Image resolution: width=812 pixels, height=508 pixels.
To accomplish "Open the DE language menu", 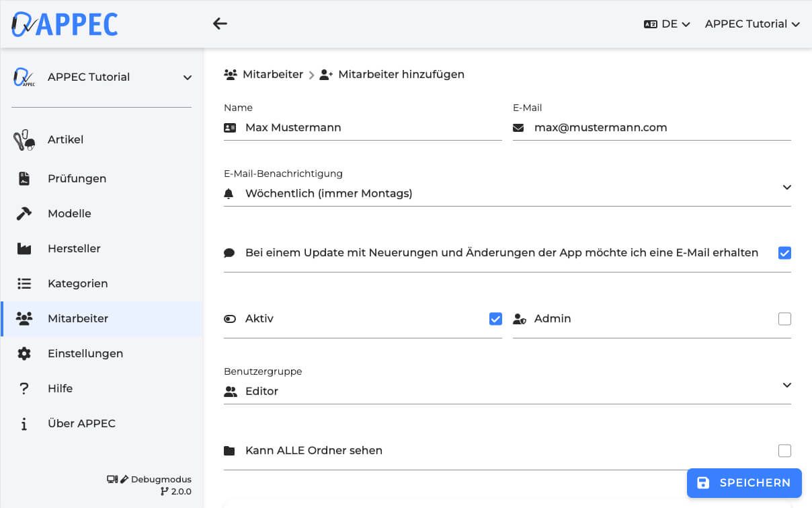I will (x=667, y=24).
